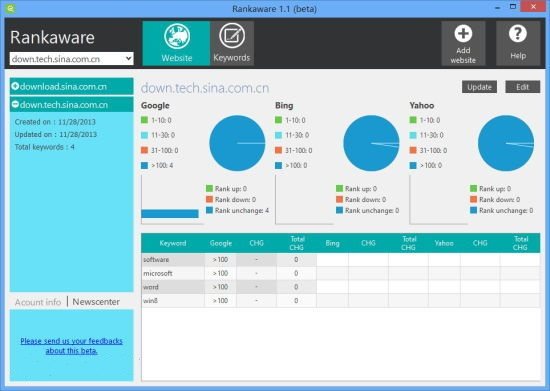Click the Rankaware app icon in title bar
Image resolution: width=550 pixels, height=391 pixels.
point(11,8)
